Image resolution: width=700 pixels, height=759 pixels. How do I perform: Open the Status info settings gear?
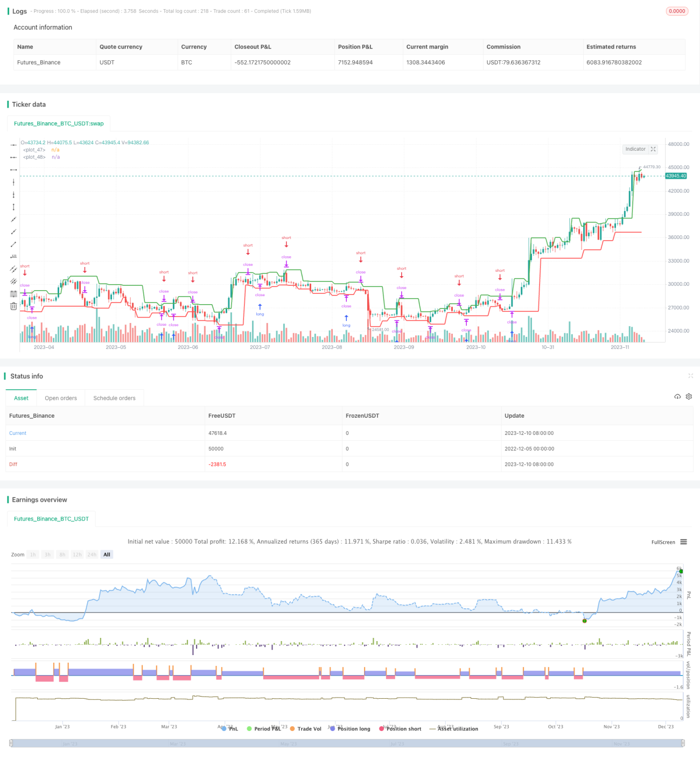[689, 397]
